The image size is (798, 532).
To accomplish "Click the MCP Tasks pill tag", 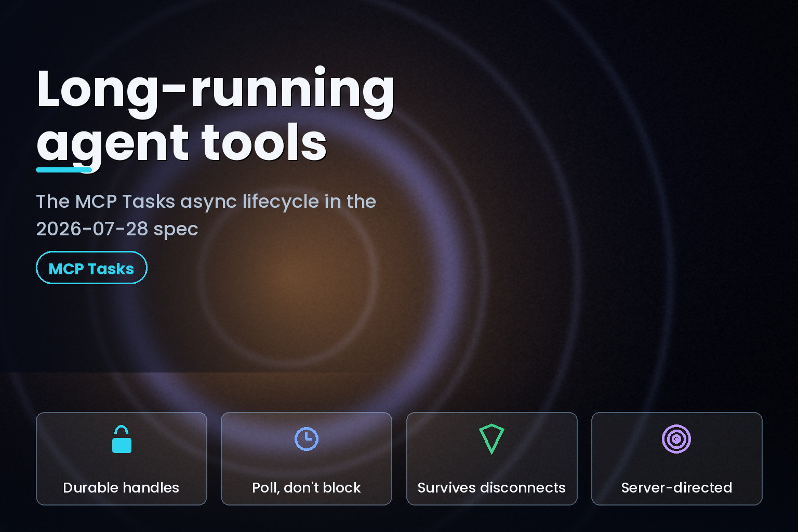I will 91,268.
